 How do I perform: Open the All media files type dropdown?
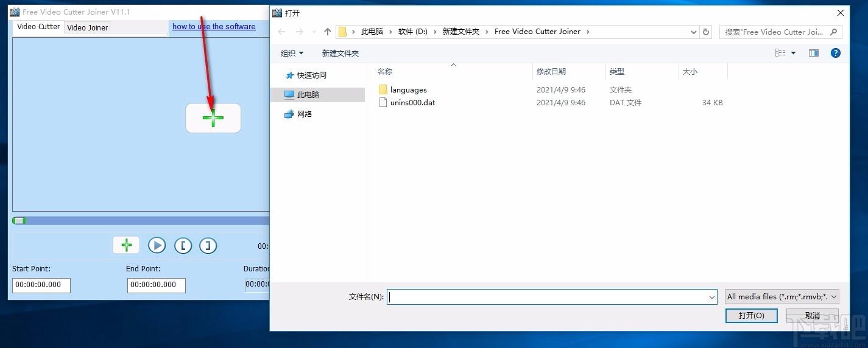(x=782, y=297)
